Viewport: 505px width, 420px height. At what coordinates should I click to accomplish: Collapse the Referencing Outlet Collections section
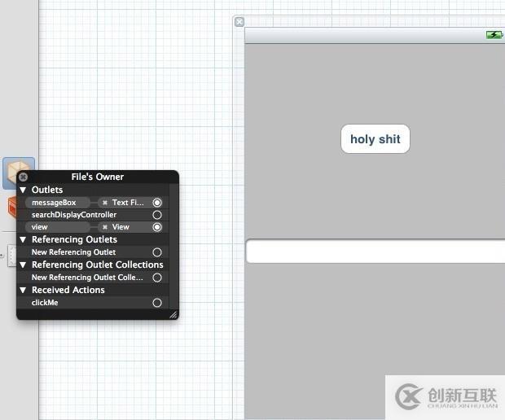(23, 265)
